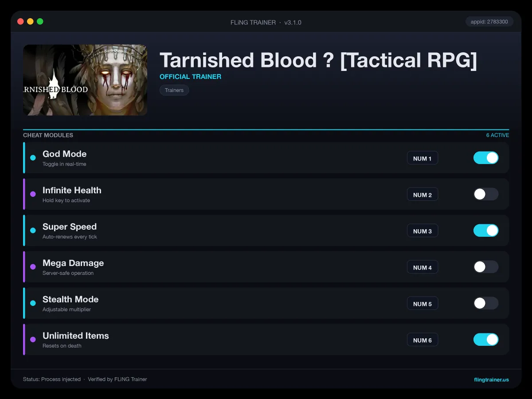The image size is (532, 399).
Task: Enable the Infinite Health toggle
Action: coord(486,194)
